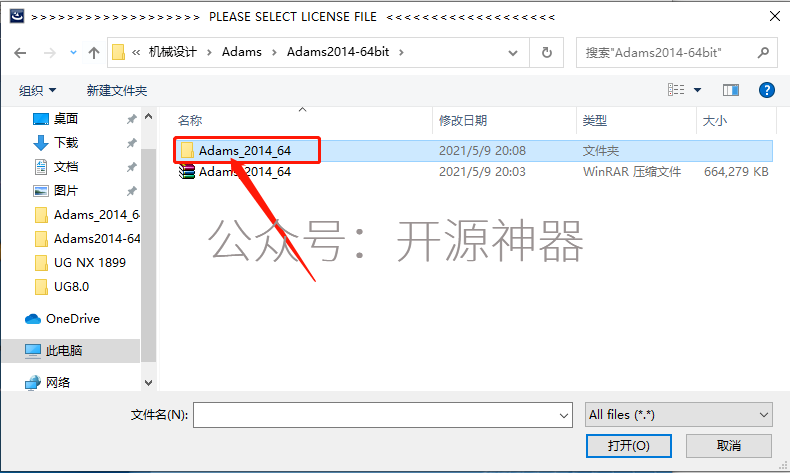Select the Adams_2014_64 WinRAR archive

pos(235,172)
